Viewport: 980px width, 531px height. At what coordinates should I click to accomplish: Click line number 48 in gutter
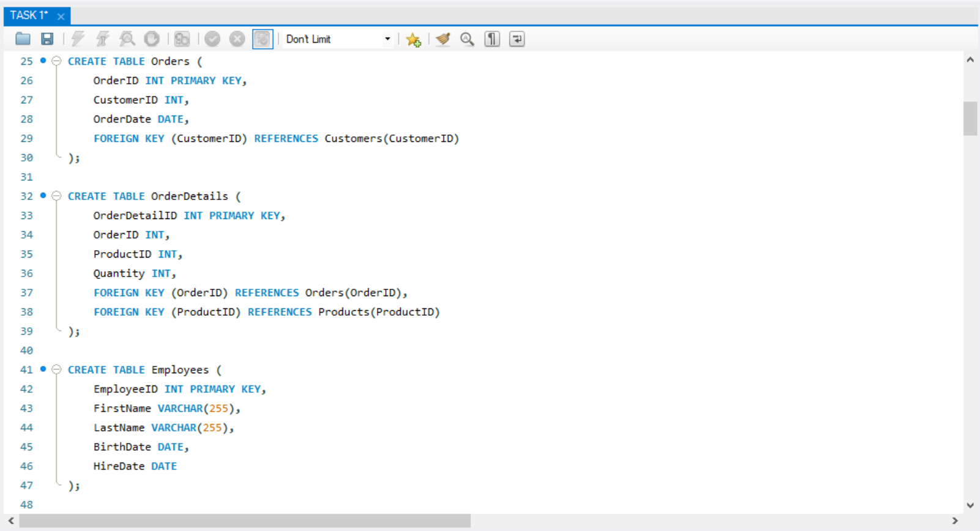pyautogui.click(x=26, y=505)
